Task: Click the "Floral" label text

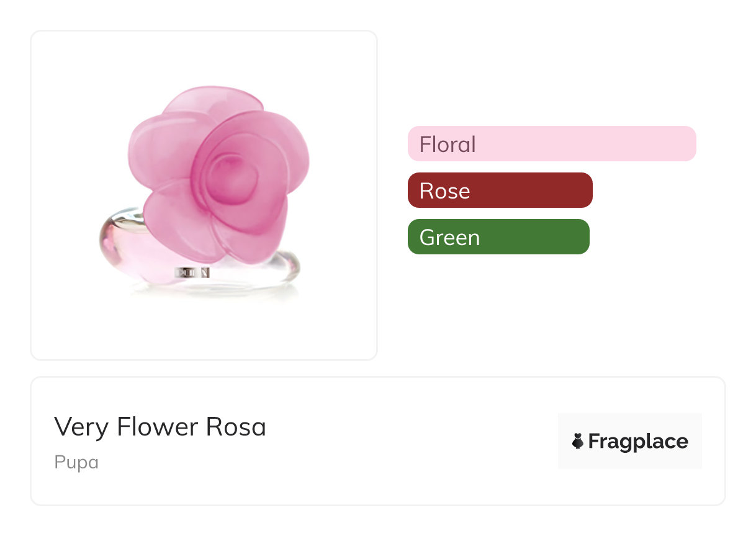Action: 448,145
